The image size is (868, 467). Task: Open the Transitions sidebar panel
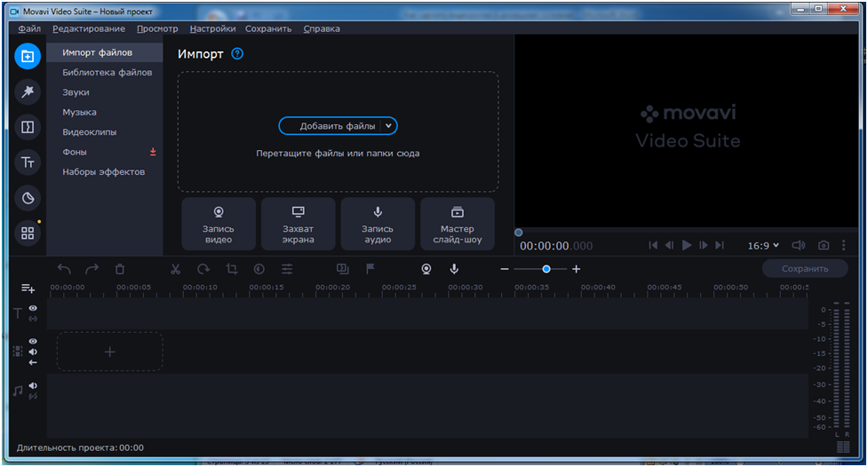point(28,127)
